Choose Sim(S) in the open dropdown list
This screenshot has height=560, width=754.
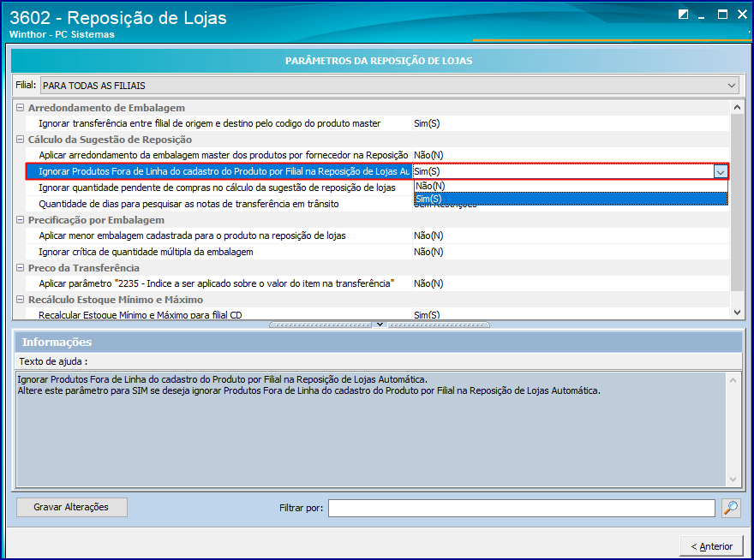tap(571, 199)
